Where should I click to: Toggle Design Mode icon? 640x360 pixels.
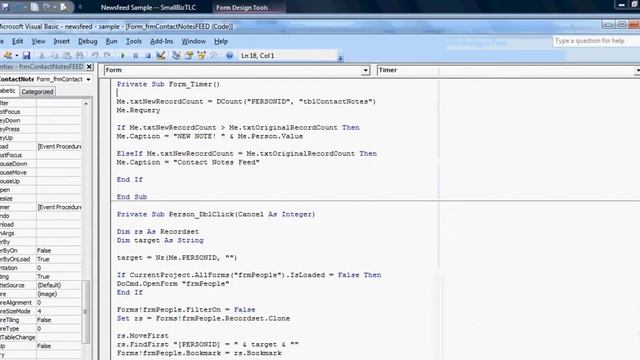161,56
